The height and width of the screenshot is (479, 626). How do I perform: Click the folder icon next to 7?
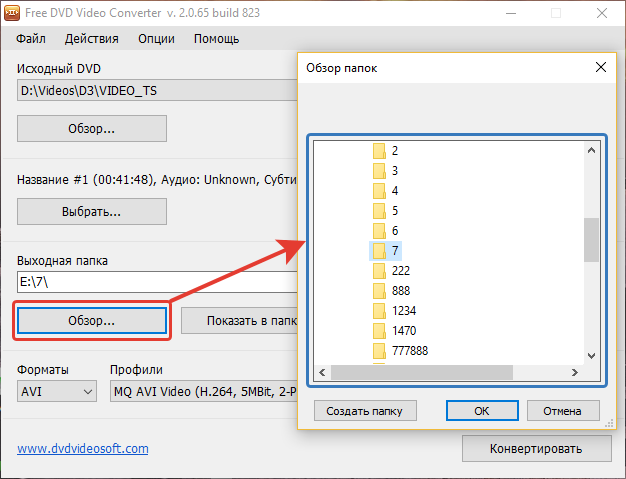click(x=379, y=251)
